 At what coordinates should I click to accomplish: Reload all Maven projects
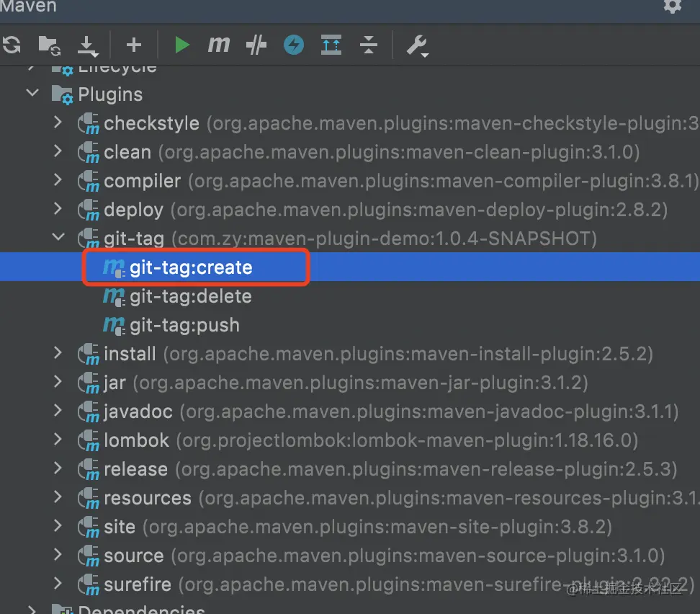(x=12, y=45)
